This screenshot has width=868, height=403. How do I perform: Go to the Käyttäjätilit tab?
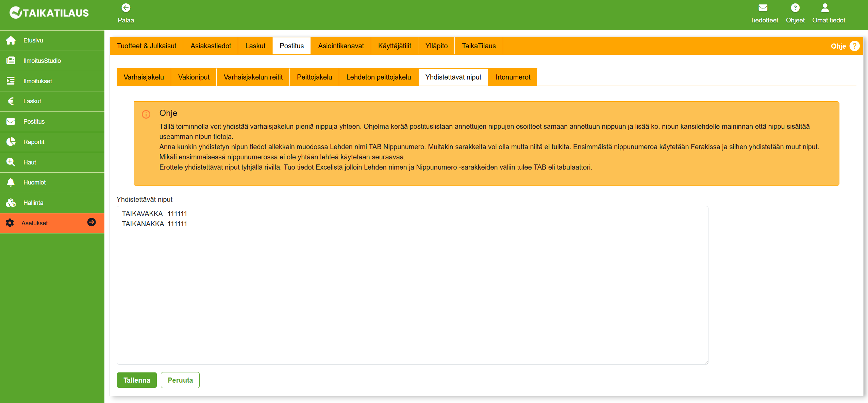[394, 46]
